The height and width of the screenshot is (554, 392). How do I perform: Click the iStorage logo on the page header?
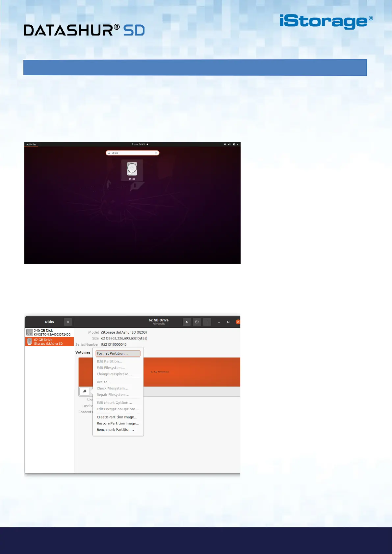(x=326, y=21)
